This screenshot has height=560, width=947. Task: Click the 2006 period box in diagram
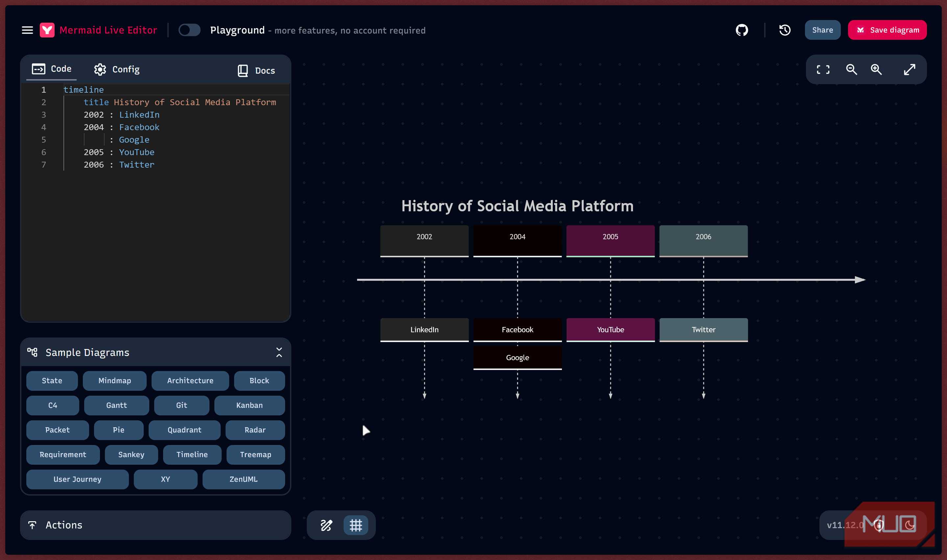(704, 241)
